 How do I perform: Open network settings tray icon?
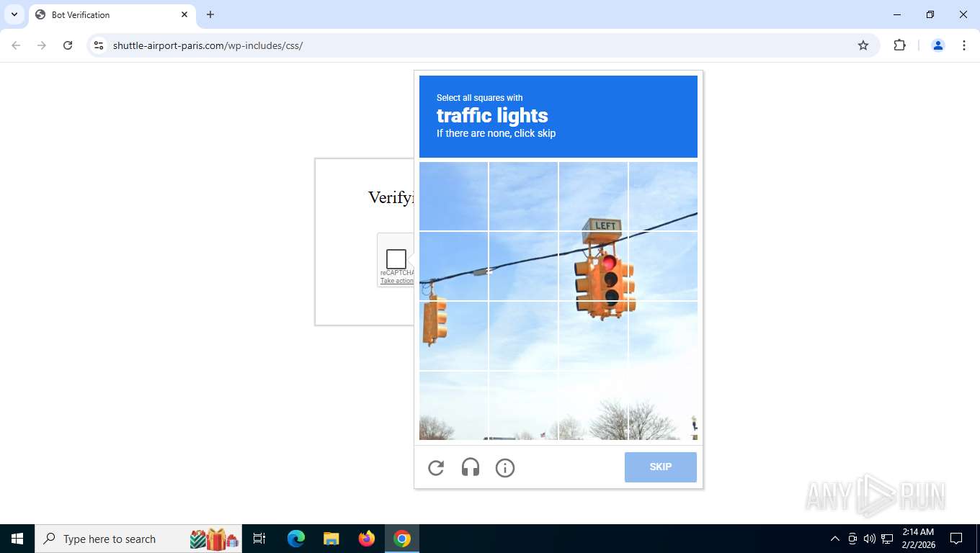[887, 539]
